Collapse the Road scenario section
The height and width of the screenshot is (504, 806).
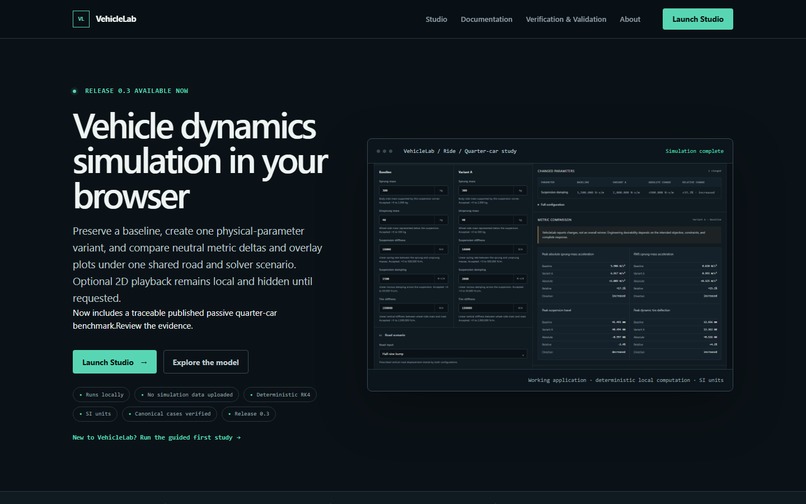(392, 335)
